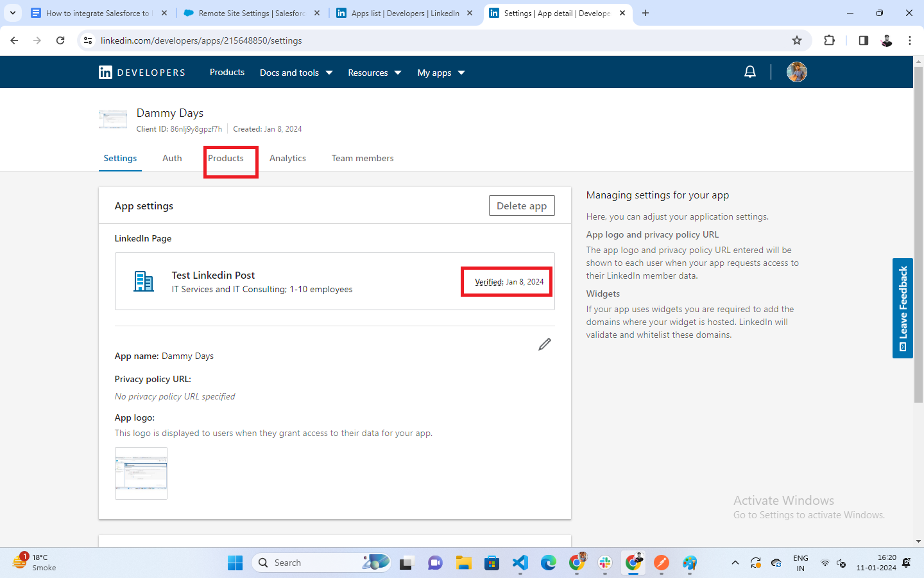Open the Windows Start menu

235,563
